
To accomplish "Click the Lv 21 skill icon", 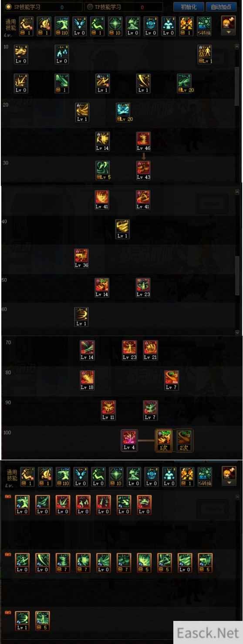I will tap(151, 350).
